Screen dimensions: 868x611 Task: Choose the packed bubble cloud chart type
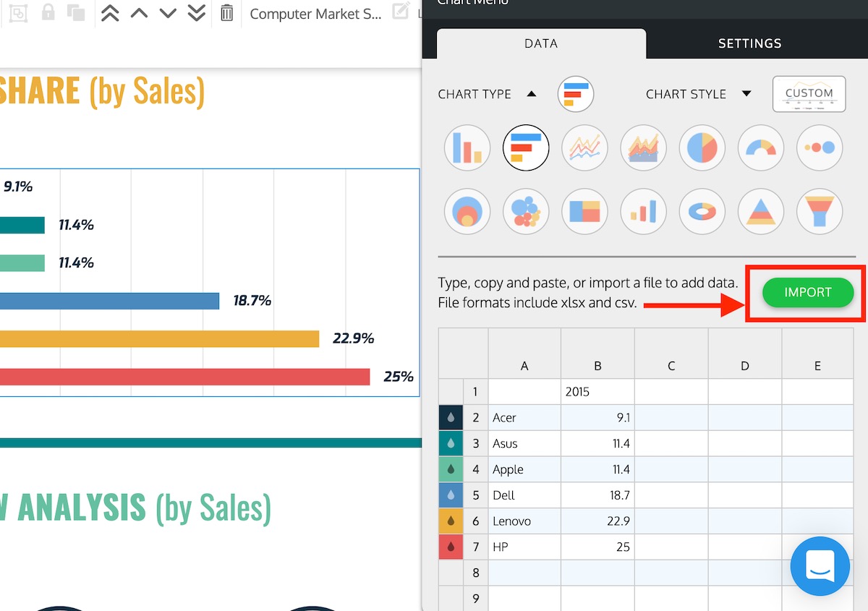click(x=526, y=211)
